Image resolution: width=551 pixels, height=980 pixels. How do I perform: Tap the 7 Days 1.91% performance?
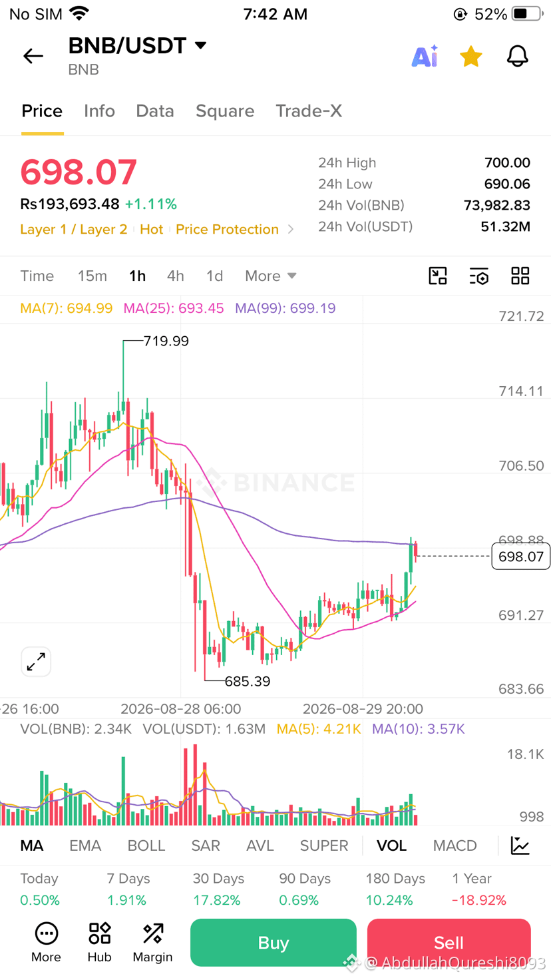127,889
